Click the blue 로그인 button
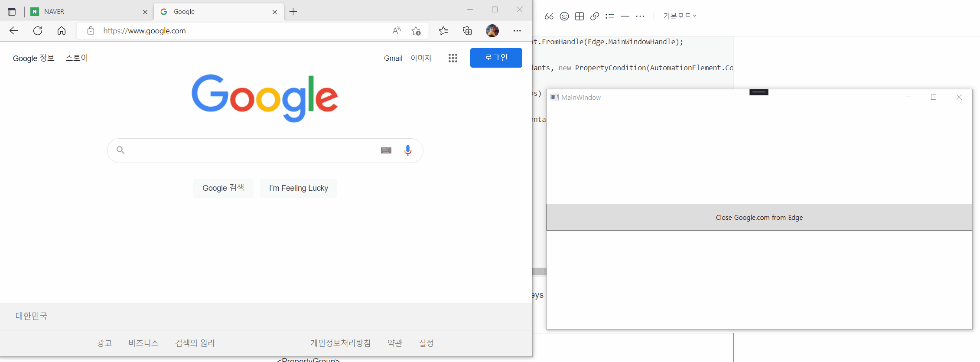The image size is (980, 362). pos(496,58)
